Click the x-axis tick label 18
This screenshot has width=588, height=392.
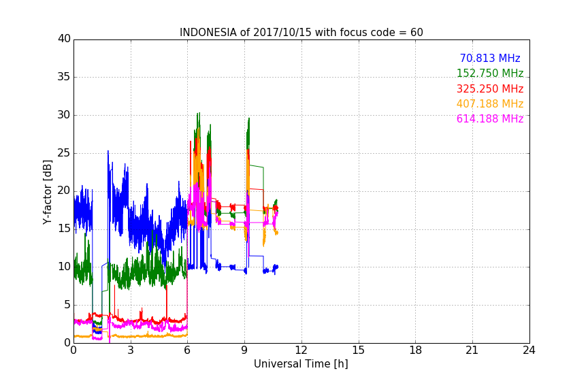(x=416, y=350)
